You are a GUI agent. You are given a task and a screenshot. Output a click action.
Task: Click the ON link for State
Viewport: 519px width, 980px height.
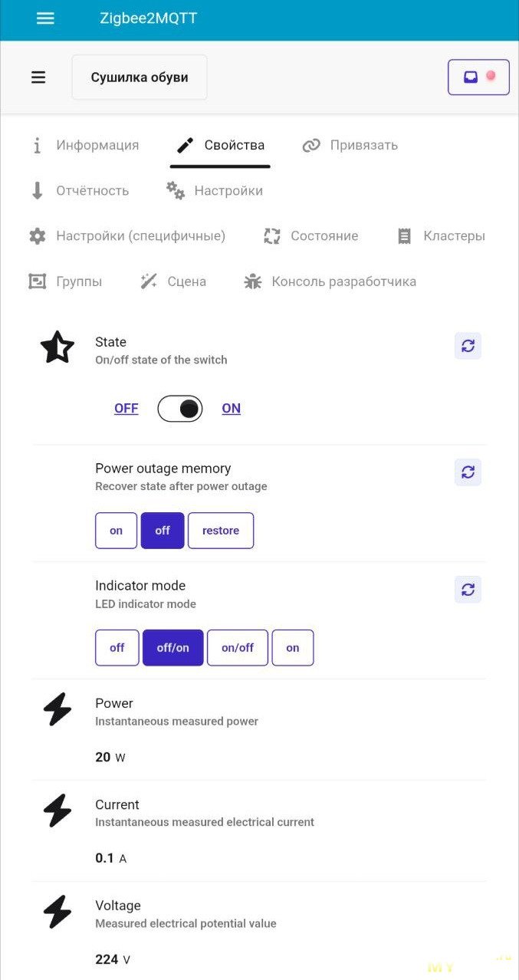click(x=231, y=409)
